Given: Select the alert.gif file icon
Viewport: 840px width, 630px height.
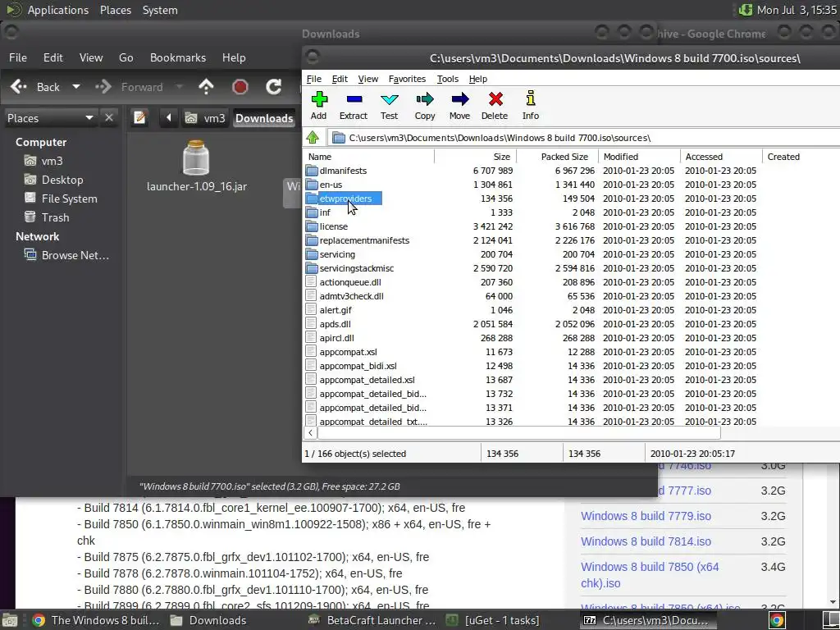Looking at the screenshot, I should click(311, 310).
